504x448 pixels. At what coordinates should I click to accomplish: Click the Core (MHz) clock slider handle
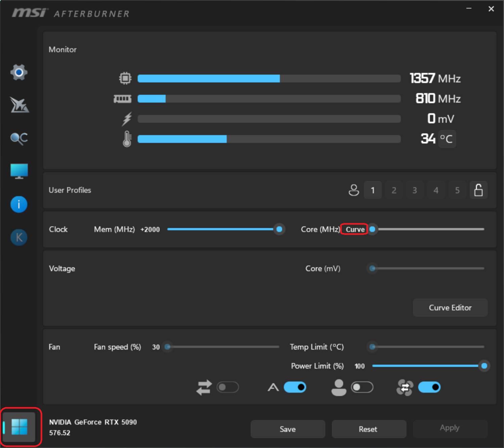[372, 229]
